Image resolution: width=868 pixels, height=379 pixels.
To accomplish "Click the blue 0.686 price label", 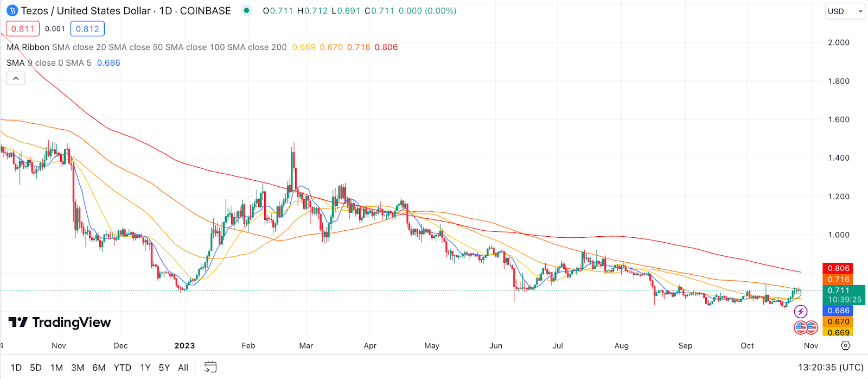I will click(x=838, y=311).
